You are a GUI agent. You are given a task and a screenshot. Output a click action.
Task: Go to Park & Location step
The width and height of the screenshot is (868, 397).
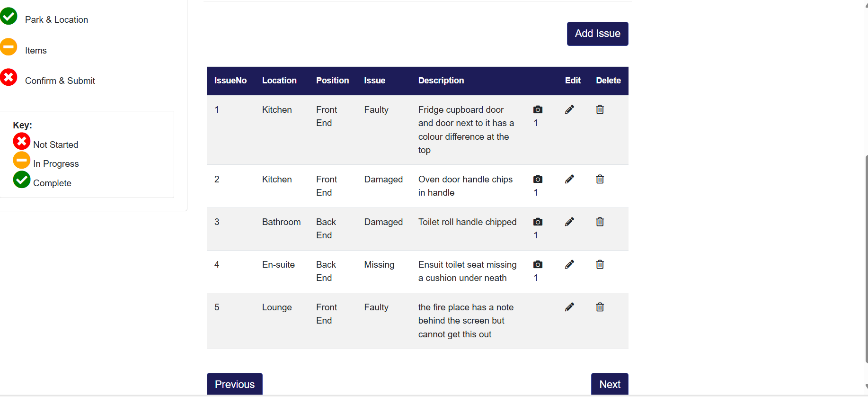coord(56,19)
